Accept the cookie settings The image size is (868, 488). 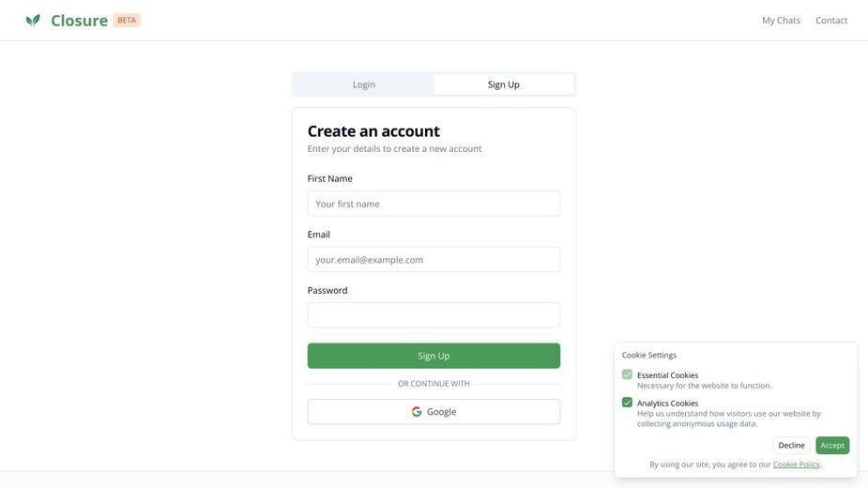click(x=832, y=446)
